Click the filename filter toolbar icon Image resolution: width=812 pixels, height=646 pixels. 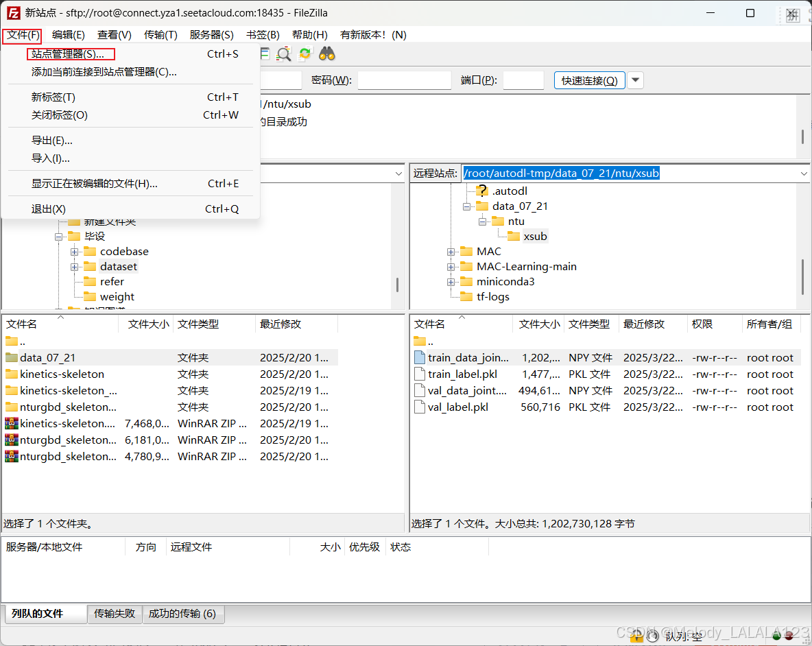tap(265, 53)
